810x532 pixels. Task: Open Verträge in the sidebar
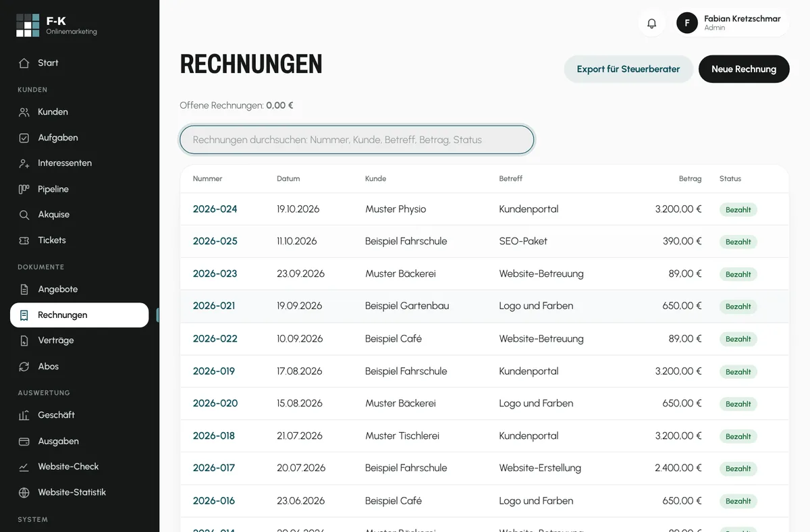tap(80, 341)
